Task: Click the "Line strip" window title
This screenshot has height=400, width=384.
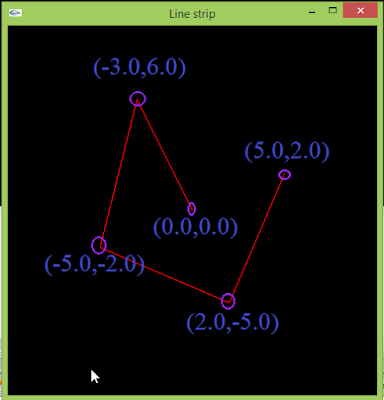Action: 192,14
